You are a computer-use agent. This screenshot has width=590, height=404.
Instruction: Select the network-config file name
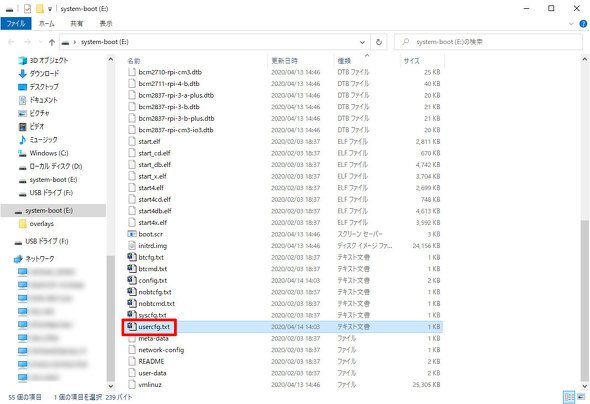pos(161,350)
